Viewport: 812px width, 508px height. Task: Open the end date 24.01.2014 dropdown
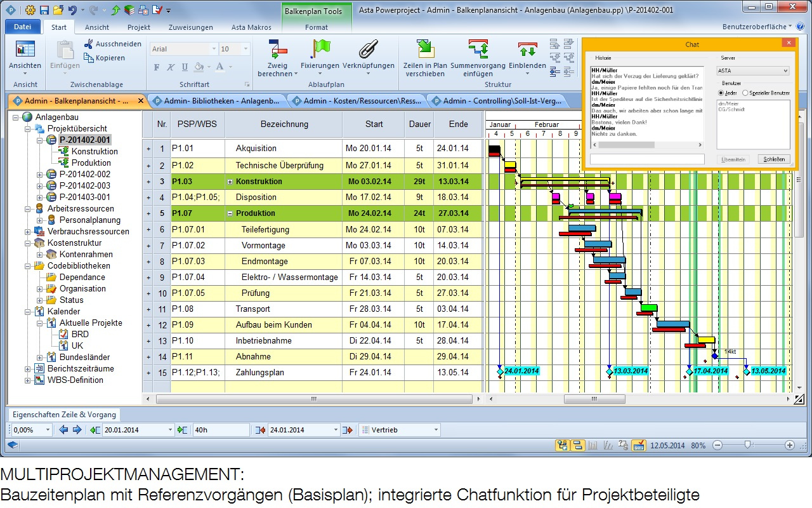[336, 430]
